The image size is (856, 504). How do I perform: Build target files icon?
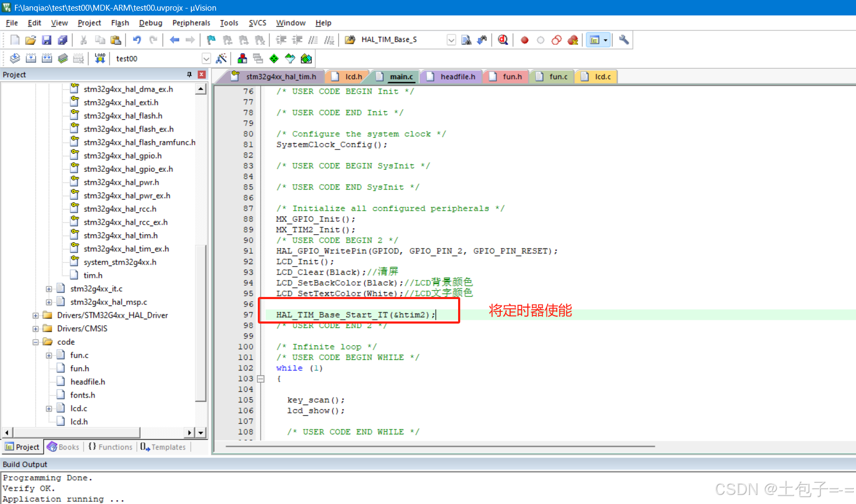pos(31,59)
